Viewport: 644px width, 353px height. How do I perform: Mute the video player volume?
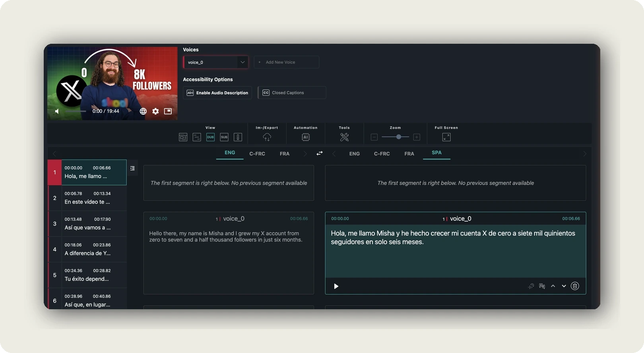(x=57, y=111)
